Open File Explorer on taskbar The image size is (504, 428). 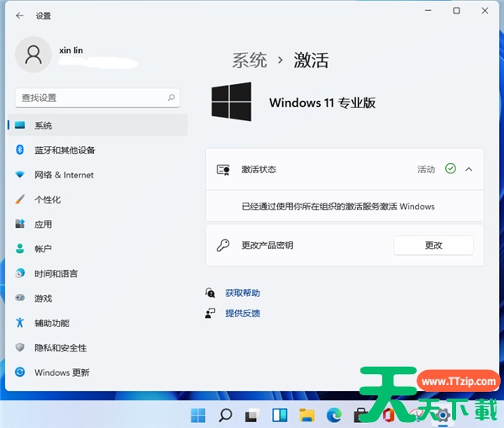tap(307, 415)
